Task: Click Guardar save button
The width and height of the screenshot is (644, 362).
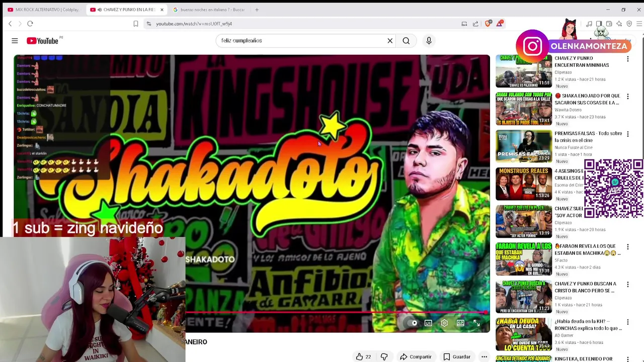Action: (x=457, y=356)
